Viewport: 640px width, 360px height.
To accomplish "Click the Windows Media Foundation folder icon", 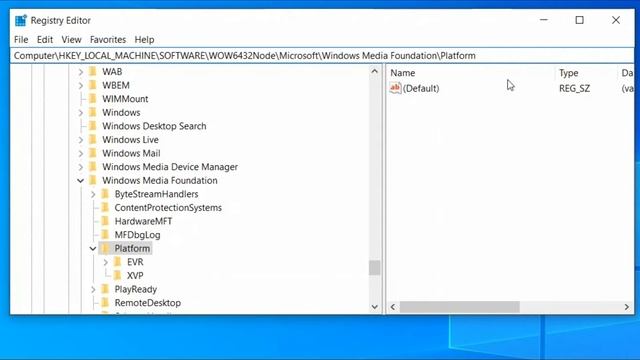I will coord(93,180).
